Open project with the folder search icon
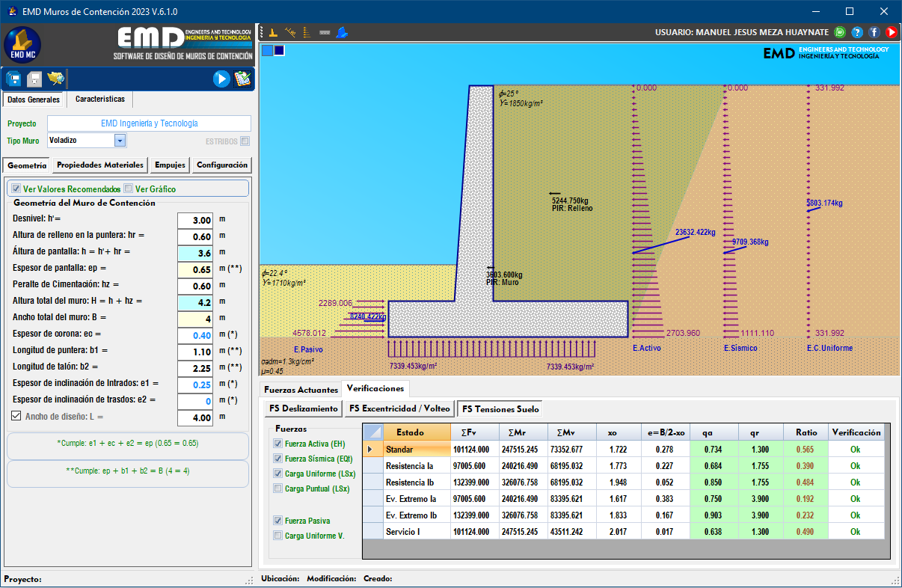The height and width of the screenshot is (588, 902). tap(55, 79)
